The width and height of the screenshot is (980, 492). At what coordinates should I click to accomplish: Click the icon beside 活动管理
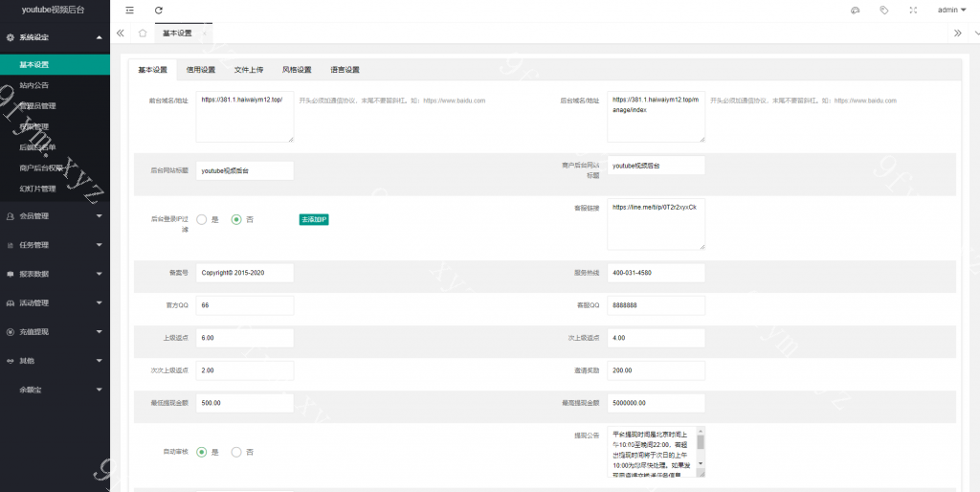coord(10,303)
